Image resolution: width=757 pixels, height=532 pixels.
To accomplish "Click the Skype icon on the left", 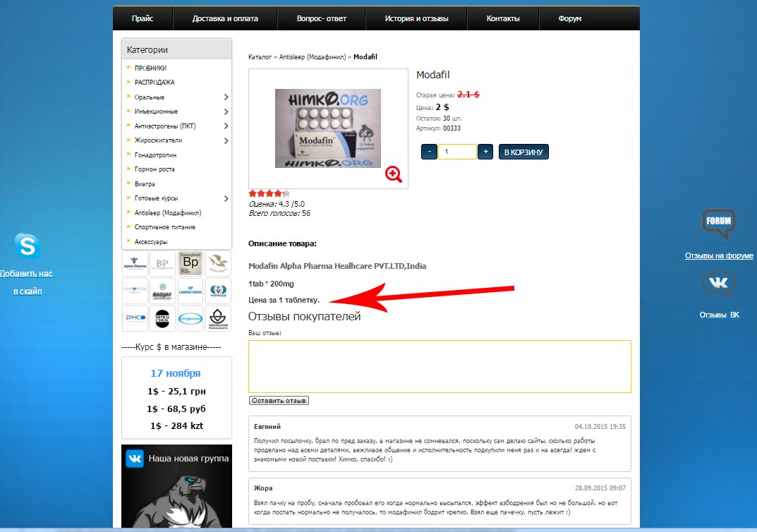I will tap(28, 246).
